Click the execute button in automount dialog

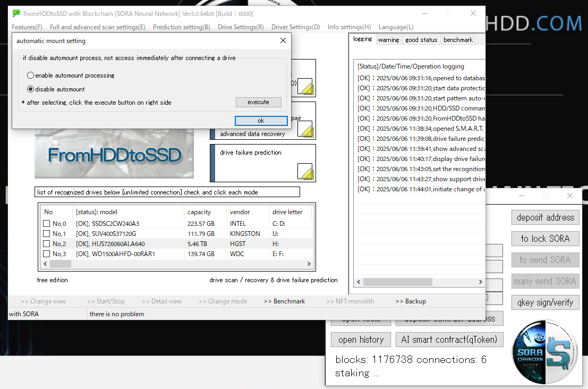coord(258,102)
